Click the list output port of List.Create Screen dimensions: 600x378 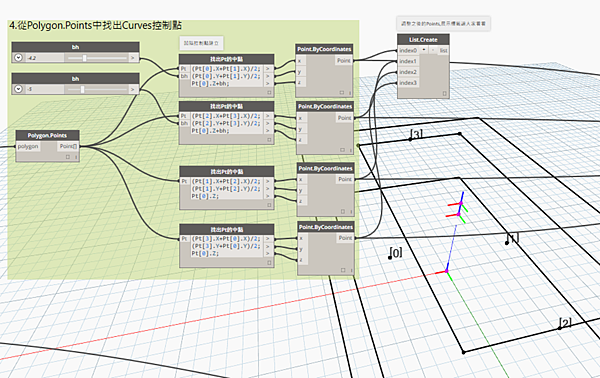[443, 51]
